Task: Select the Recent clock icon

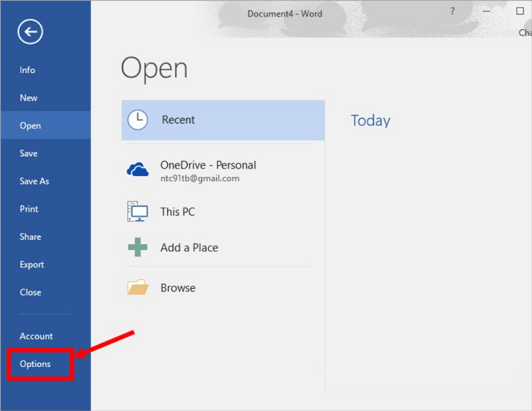Action: click(138, 120)
